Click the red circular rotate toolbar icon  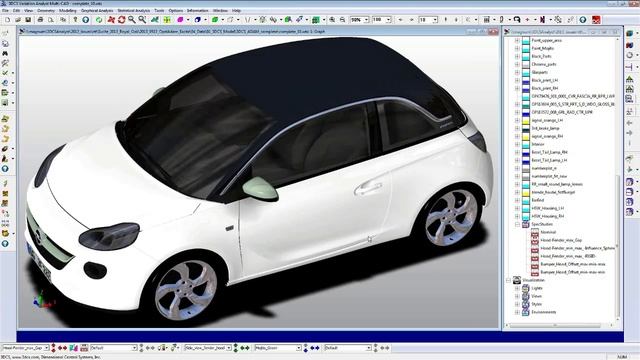coord(122,20)
